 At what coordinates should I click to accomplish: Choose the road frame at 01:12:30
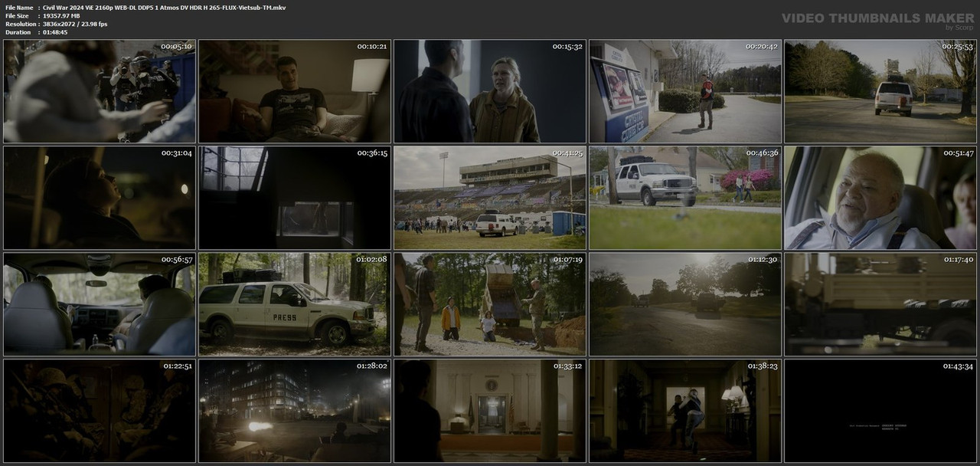click(x=685, y=304)
